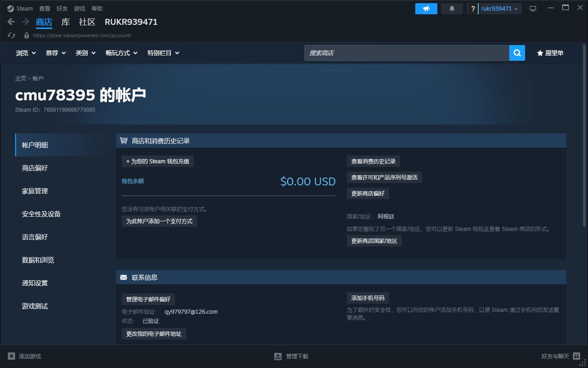This screenshot has width=588, height=368.
Task: Open the 好友 menu
Action: coord(62,9)
